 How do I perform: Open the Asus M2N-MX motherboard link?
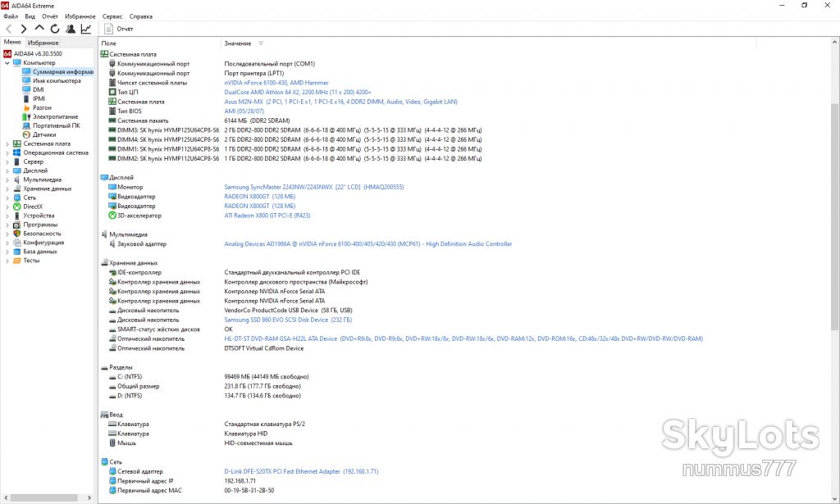(x=340, y=102)
